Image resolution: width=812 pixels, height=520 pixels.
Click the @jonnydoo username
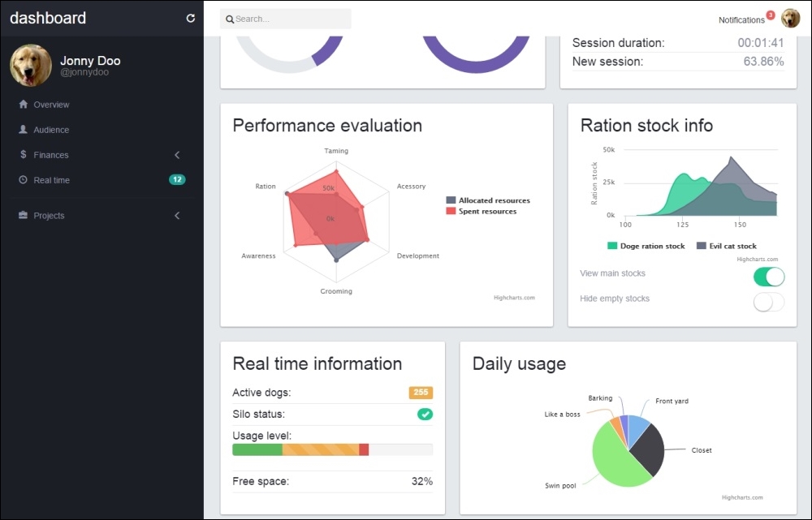click(84, 72)
